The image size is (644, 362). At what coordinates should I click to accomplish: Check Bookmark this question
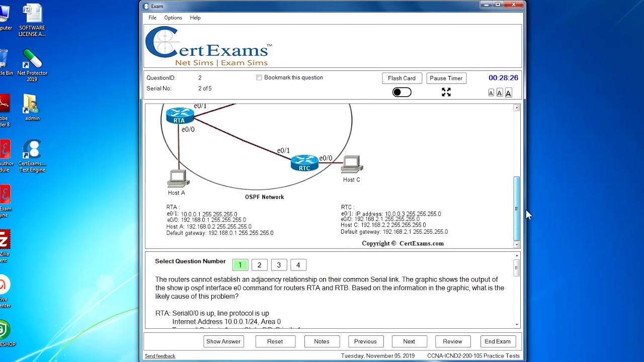[259, 77]
